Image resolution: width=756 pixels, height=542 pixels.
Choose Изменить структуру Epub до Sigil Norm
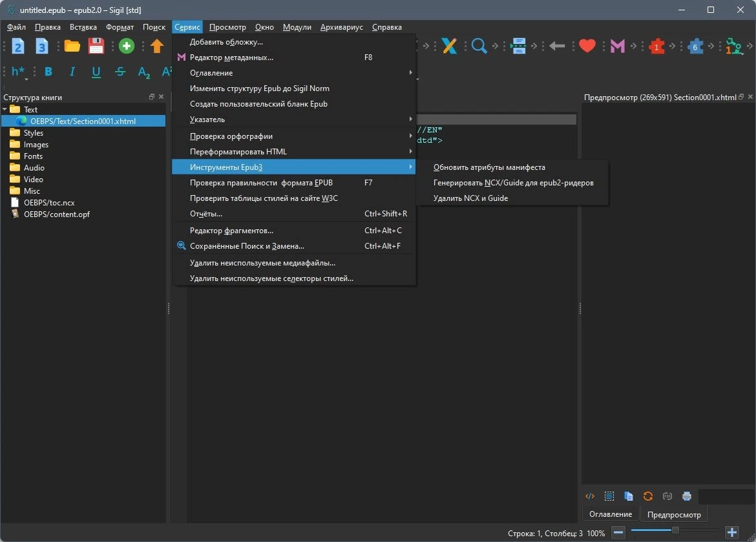click(294, 89)
